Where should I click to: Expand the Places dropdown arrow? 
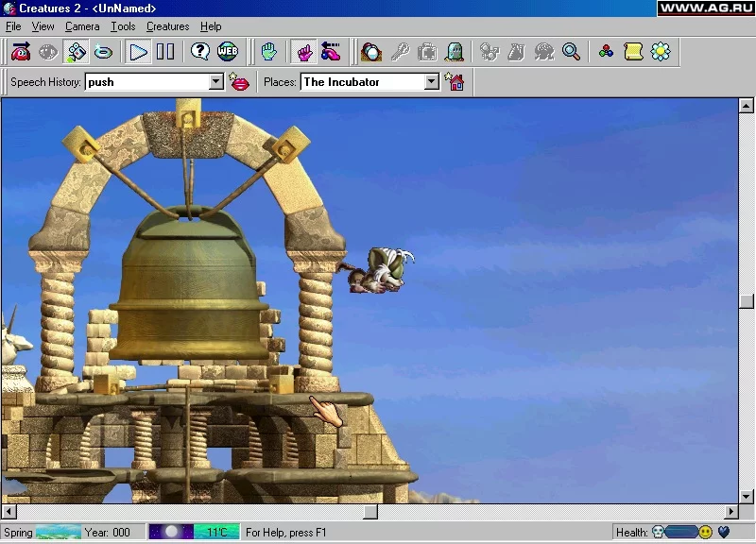coord(432,82)
